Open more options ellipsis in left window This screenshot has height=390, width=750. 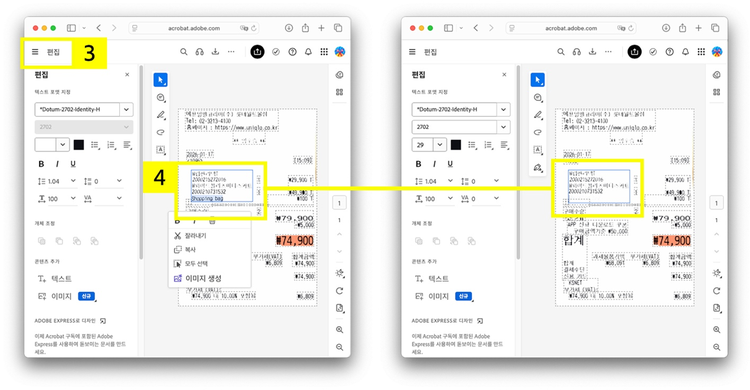click(x=231, y=52)
